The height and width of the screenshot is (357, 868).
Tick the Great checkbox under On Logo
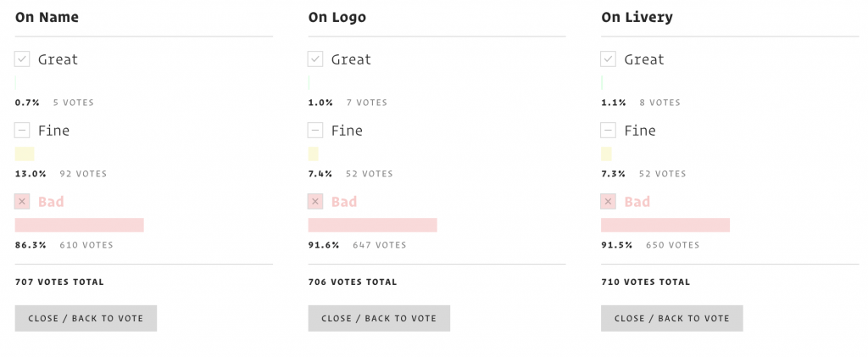pos(315,59)
